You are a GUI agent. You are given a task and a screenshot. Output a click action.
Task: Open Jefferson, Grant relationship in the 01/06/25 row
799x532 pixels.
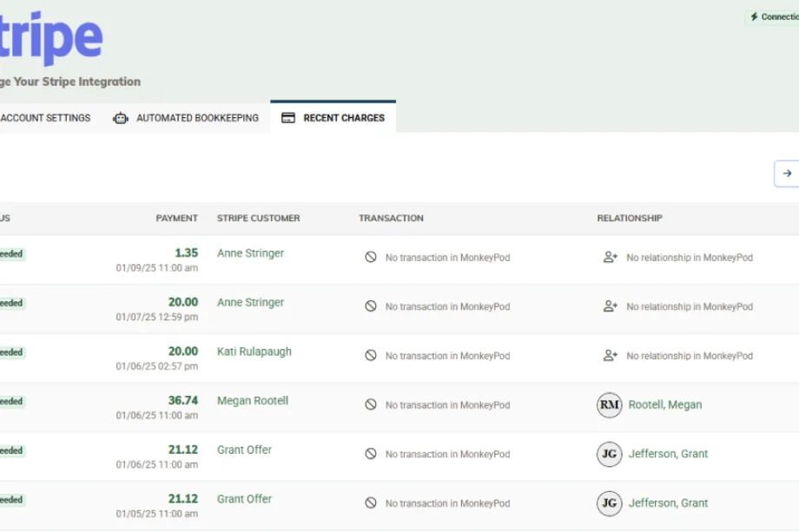click(x=668, y=454)
